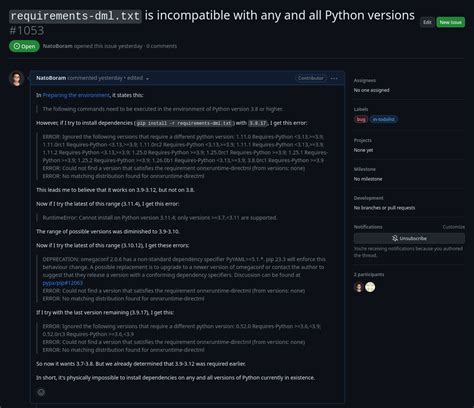Screen dimensions: 474x408
Task: Click the Edit button beside the issue title
Action: (427, 22)
